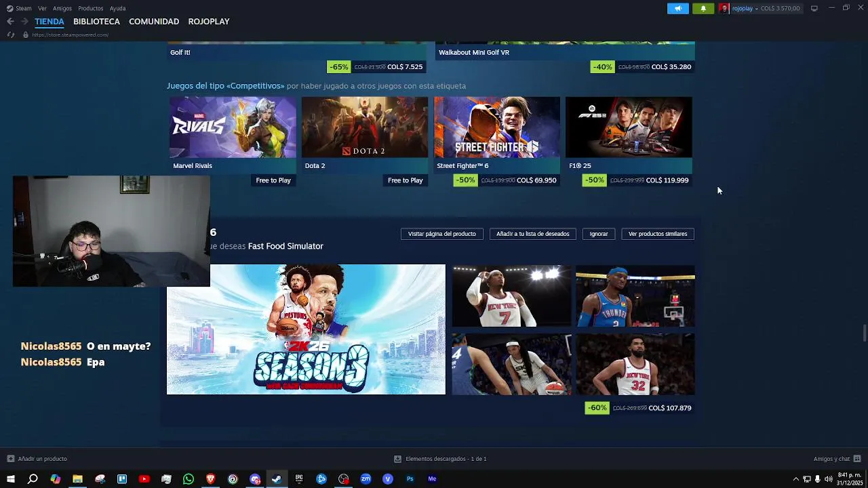Viewport: 868px width, 488px height.
Task: Show hidden system tray icons
Action: coord(796,479)
